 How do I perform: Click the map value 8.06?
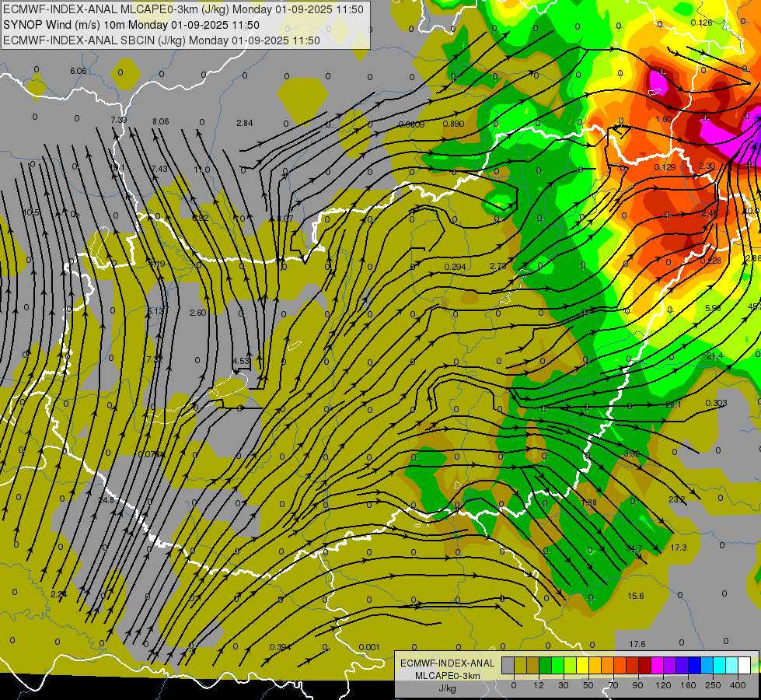click(x=161, y=121)
